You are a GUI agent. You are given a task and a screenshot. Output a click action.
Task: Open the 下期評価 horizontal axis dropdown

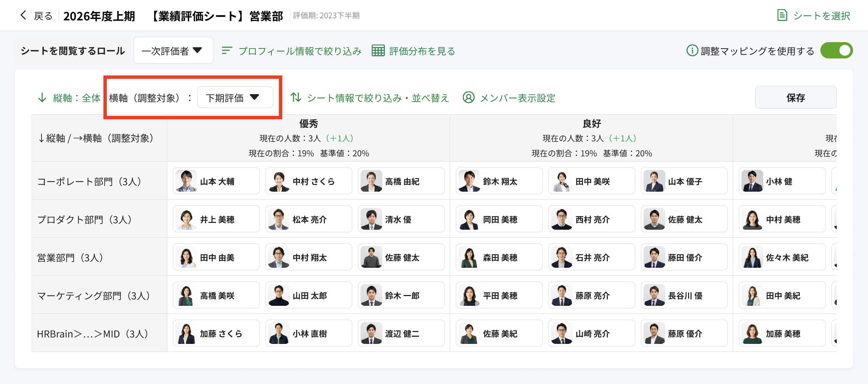[235, 98]
